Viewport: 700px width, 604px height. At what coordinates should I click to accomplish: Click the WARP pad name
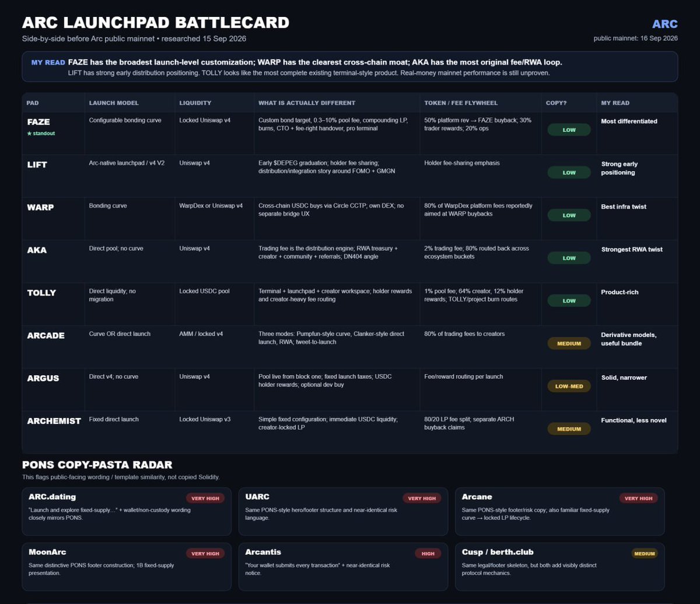(x=40, y=207)
